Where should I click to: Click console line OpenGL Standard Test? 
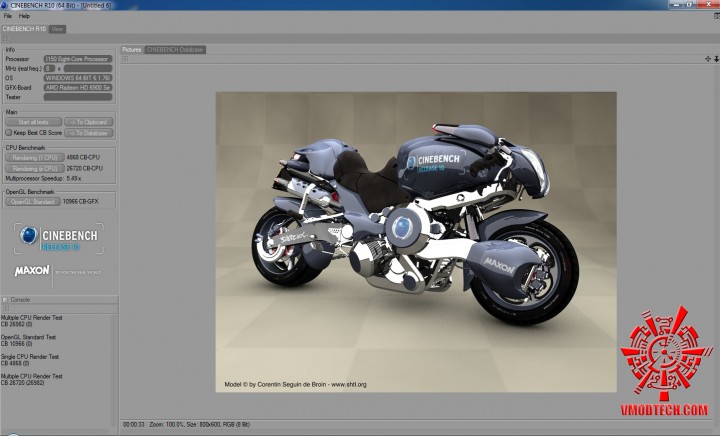(28, 337)
